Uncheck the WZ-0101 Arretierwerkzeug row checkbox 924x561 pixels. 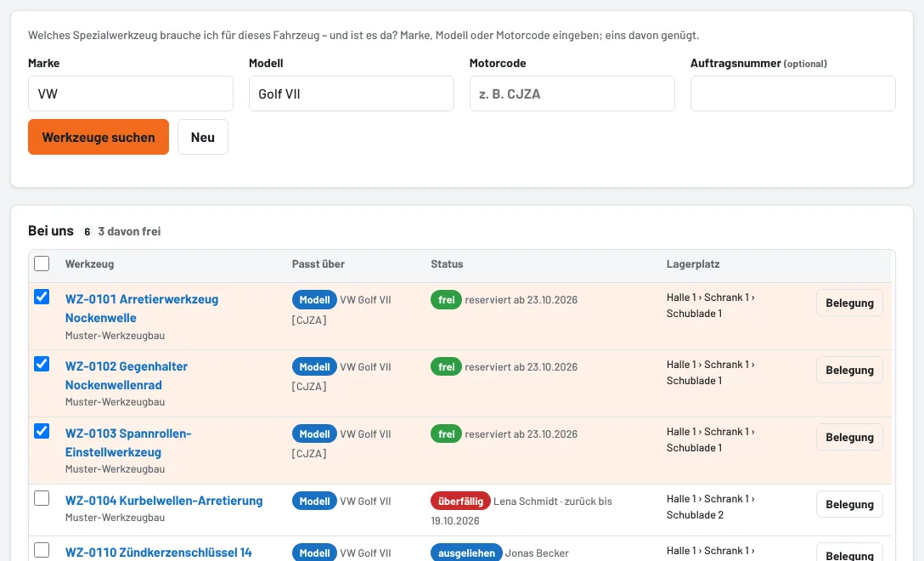[x=42, y=297]
